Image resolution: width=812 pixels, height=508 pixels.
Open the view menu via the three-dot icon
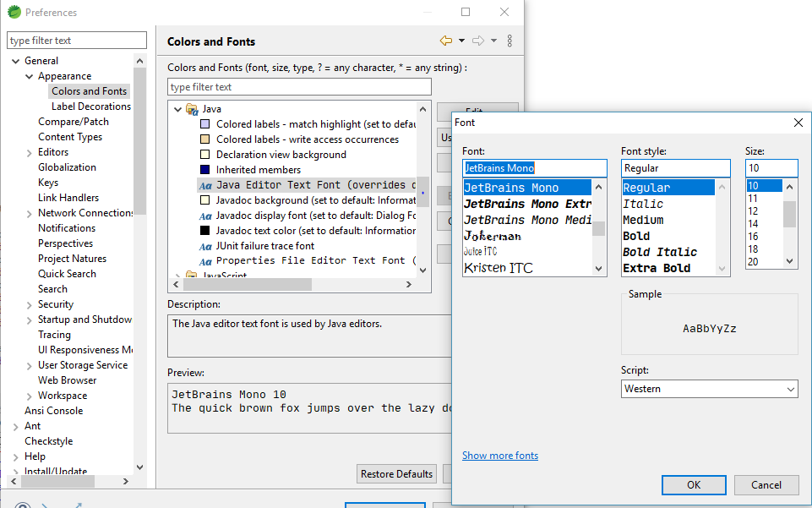pyautogui.click(x=508, y=40)
